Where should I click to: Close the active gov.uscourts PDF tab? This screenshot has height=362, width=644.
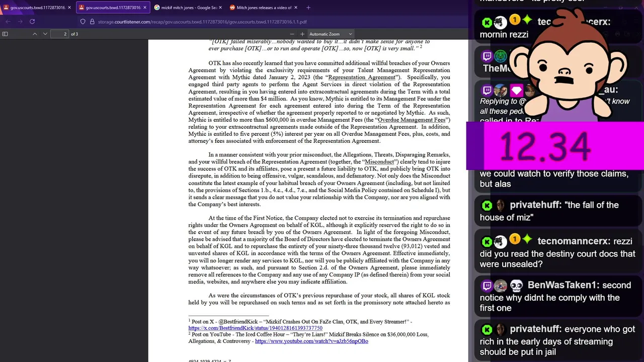pos(145,8)
